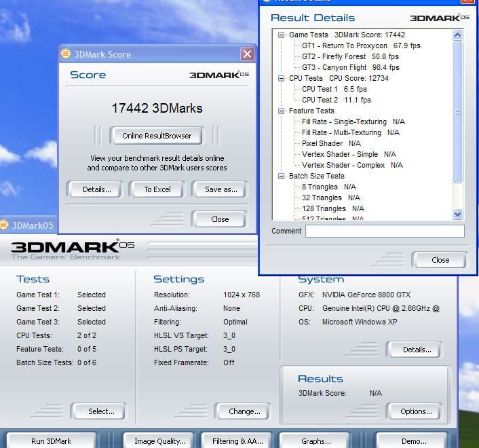Image resolution: width=479 pixels, height=448 pixels.
Task: Open Image Quality... tool
Action: [159, 441]
